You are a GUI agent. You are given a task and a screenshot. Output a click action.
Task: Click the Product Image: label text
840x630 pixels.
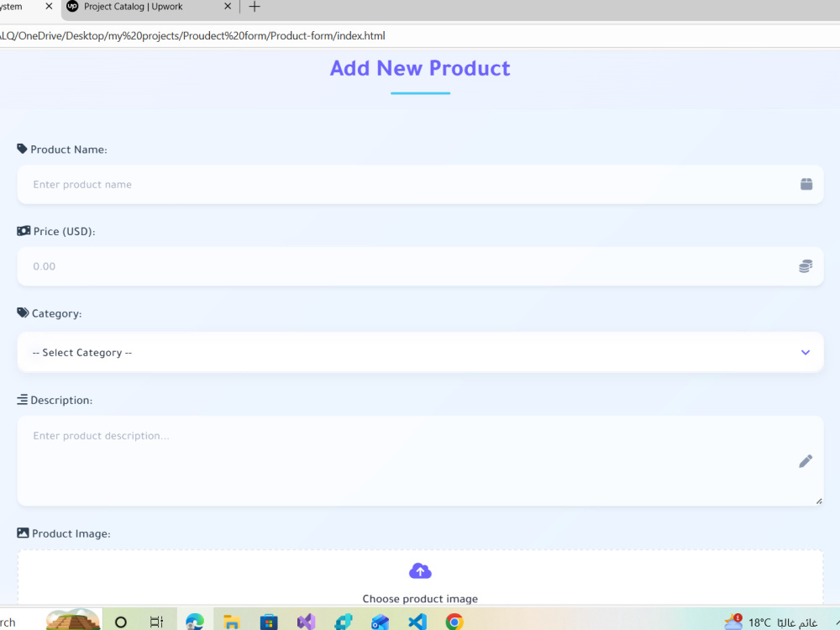point(71,533)
